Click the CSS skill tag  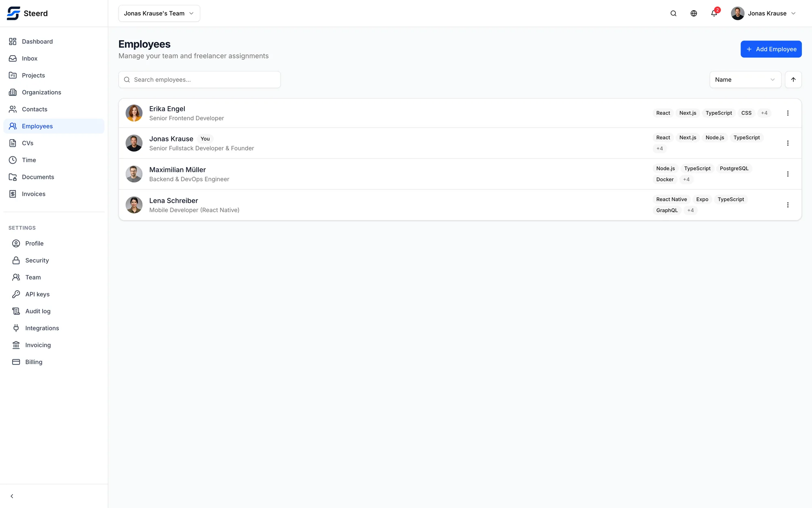pyautogui.click(x=746, y=113)
